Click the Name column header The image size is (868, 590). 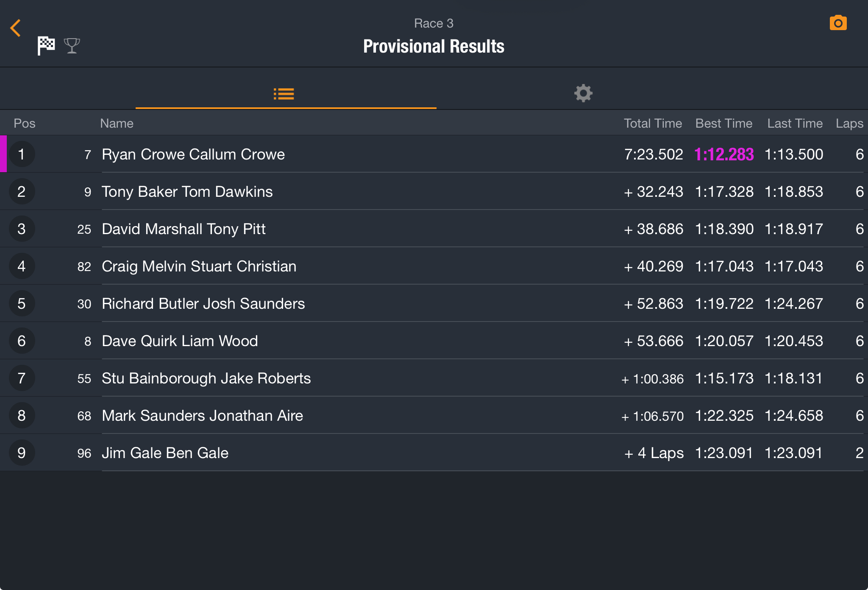pos(117,123)
